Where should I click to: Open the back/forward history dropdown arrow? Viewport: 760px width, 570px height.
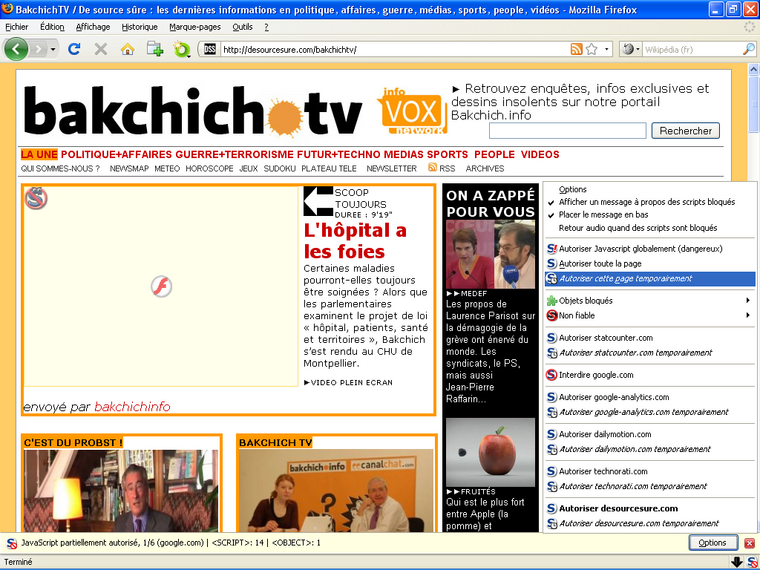pos(53,49)
